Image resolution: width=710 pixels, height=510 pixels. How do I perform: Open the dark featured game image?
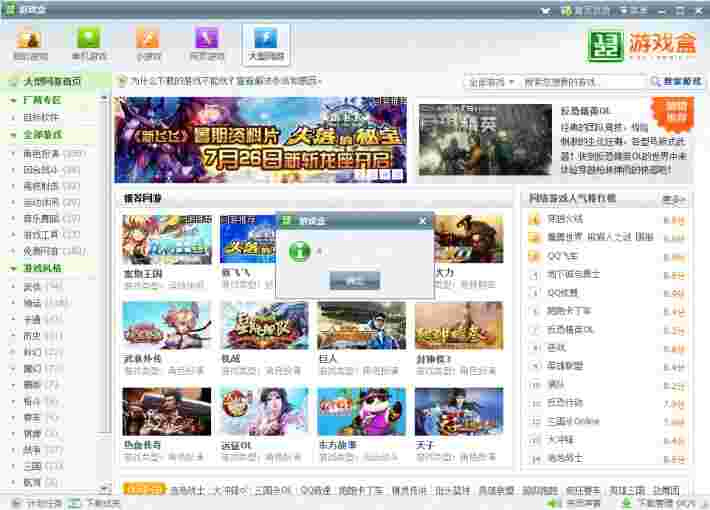click(x=485, y=140)
